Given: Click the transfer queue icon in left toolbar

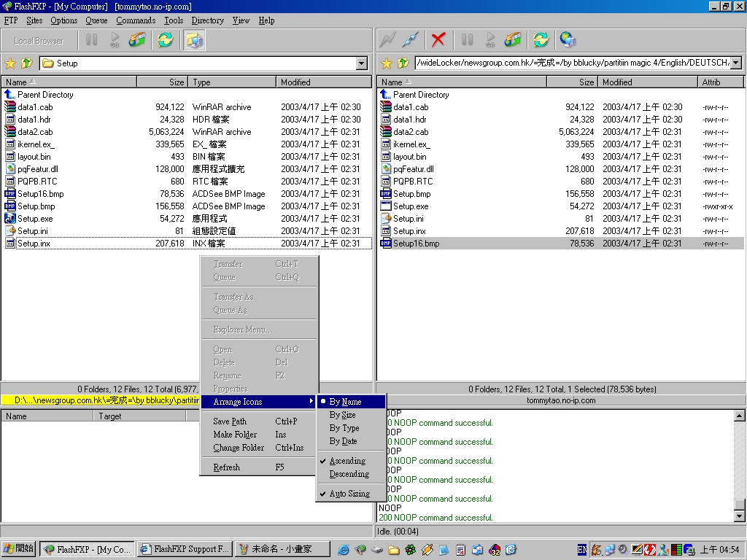Looking at the screenshot, I should click(x=137, y=40).
